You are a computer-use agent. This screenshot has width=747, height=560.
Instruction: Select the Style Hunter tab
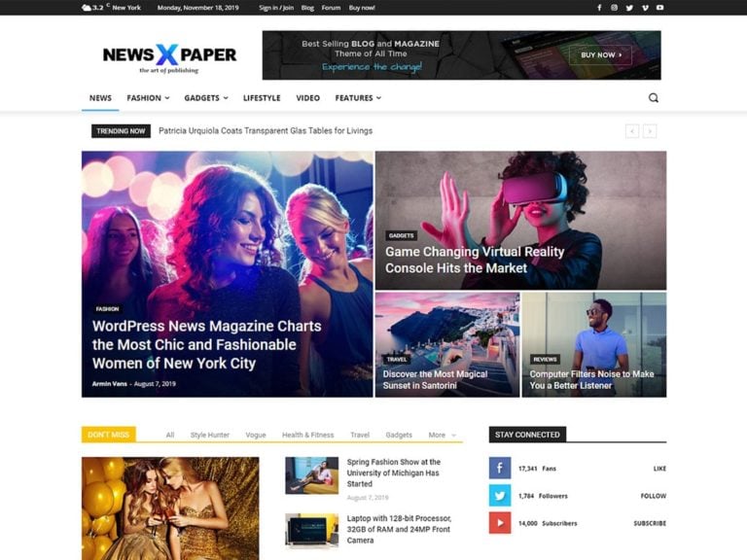click(210, 435)
